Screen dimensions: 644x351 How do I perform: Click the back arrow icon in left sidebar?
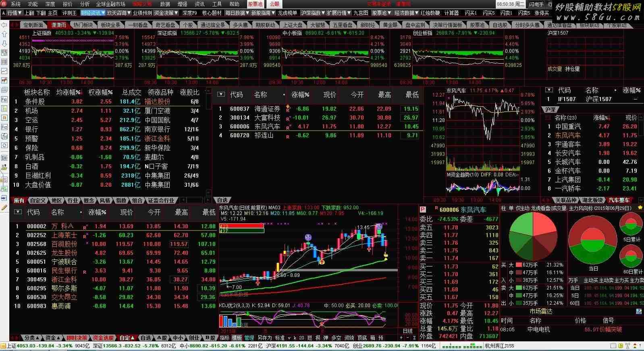coord(4,25)
